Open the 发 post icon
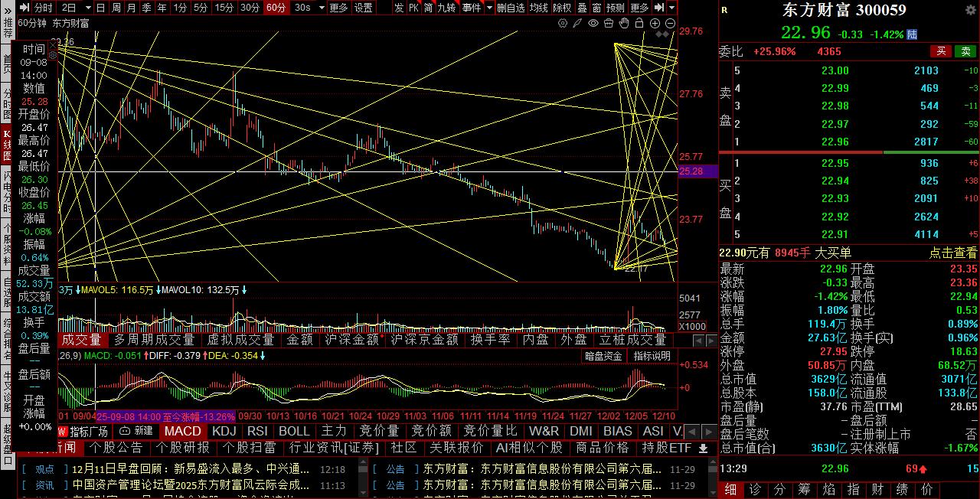 (x=399, y=8)
